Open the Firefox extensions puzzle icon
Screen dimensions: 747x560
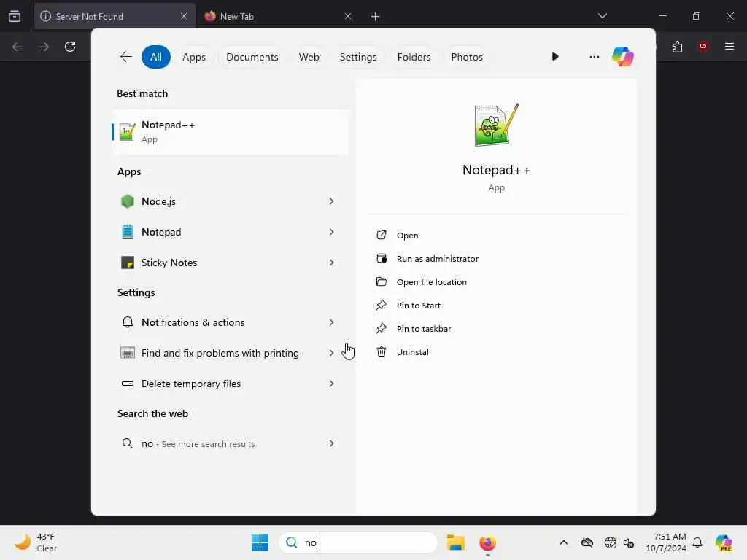pos(677,46)
